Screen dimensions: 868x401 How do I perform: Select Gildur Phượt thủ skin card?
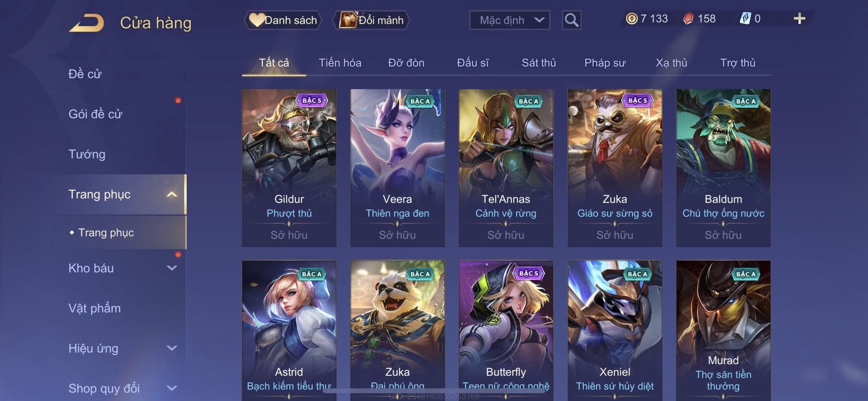click(289, 168)
